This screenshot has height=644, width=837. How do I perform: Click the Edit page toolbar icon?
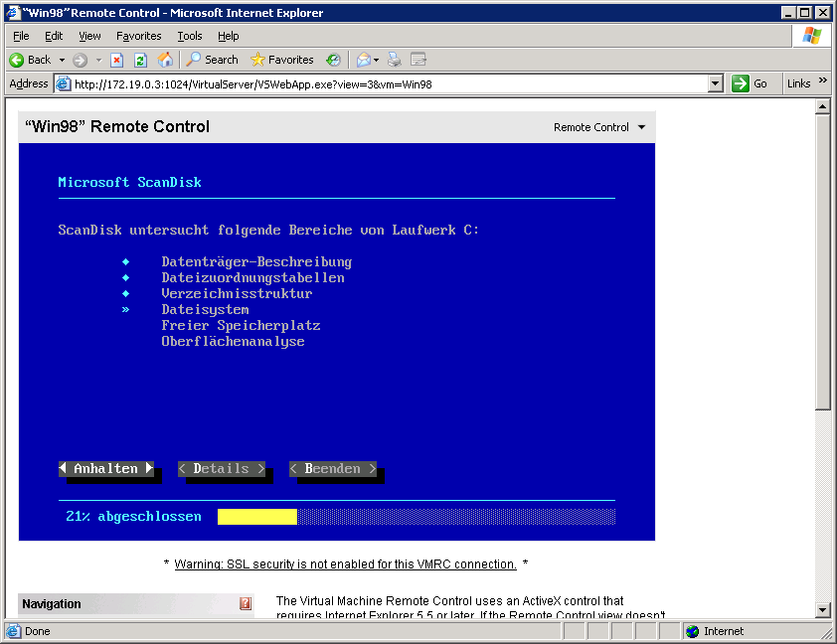click(418, 60)
